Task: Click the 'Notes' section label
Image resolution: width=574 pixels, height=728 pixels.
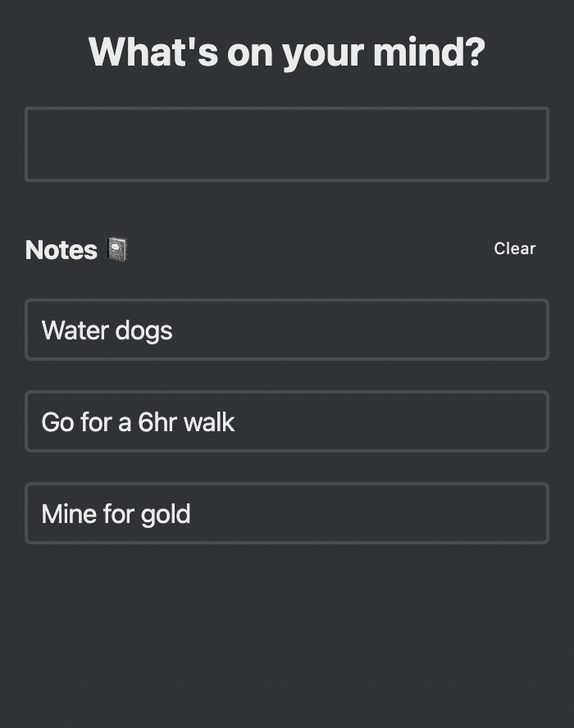Action: pos(61,249)
